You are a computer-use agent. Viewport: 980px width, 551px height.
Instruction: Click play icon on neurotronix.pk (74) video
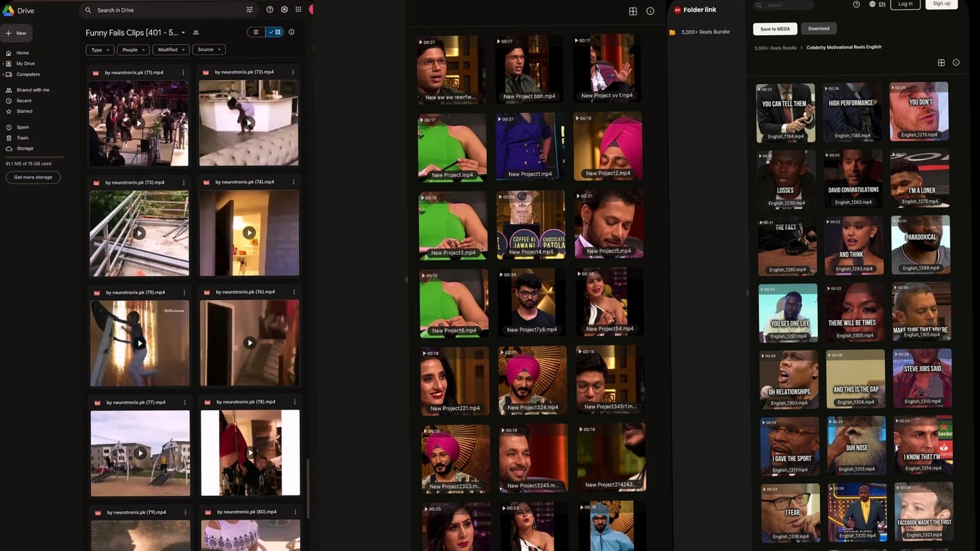click(249, 232)
